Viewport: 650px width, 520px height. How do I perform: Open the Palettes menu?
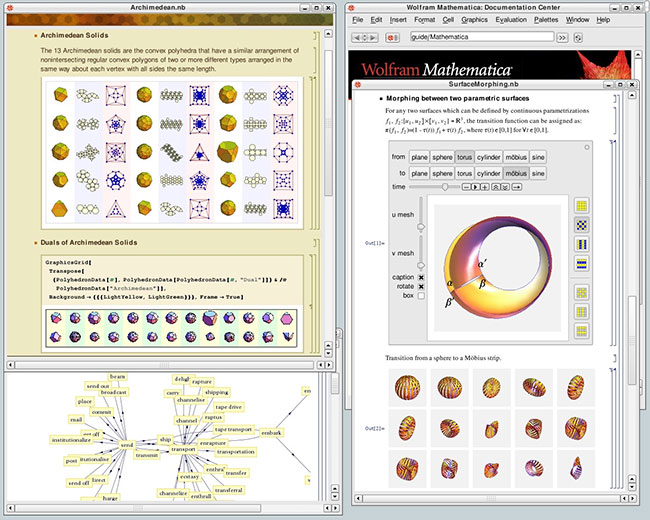(543, 20)
